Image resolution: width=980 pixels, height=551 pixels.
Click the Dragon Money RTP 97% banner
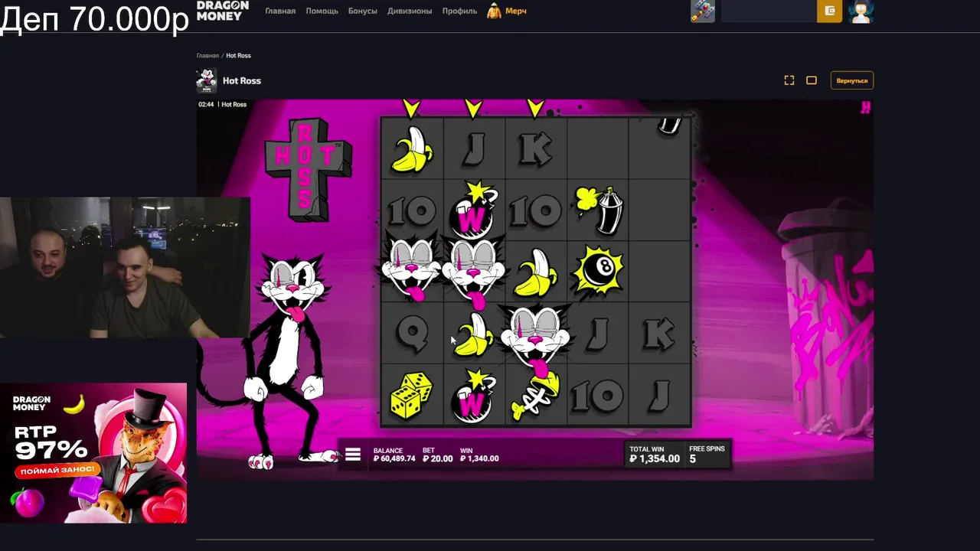click(93, 453)
